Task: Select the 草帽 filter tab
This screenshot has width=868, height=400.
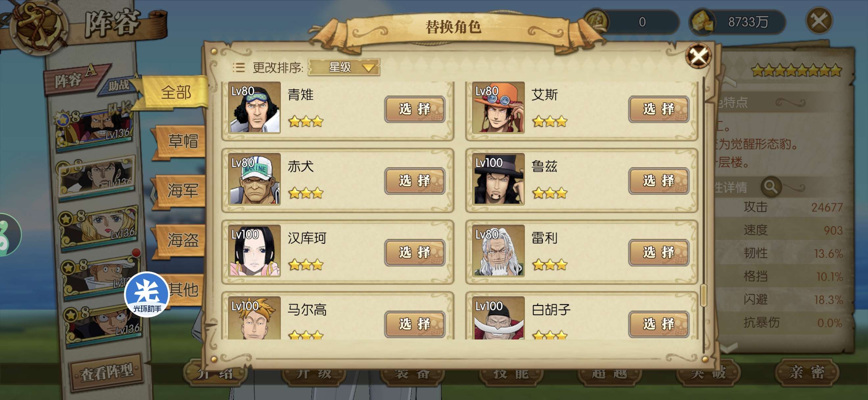Action: coord(182,141)
